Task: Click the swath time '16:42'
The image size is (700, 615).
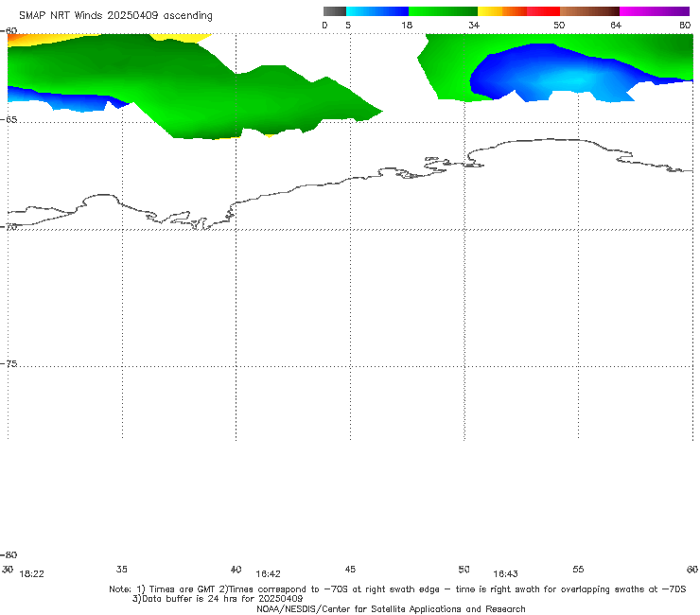Action: click(268, 574)
